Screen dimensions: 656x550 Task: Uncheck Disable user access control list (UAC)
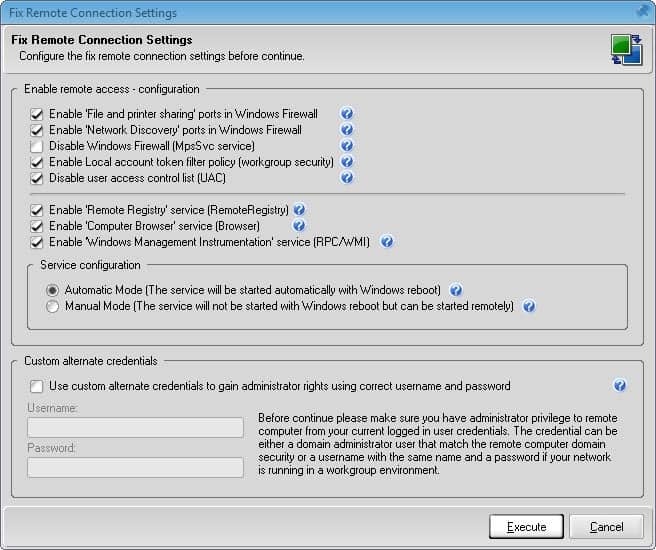(37, 178)
